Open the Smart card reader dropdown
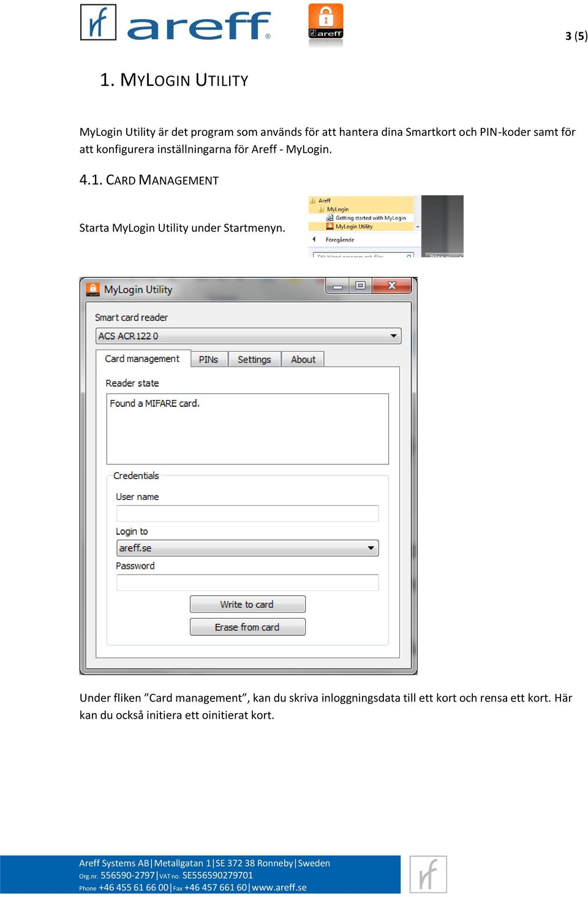Image resolution: width=588 pixels, height=897 pixels. click(x=248, y=336)
